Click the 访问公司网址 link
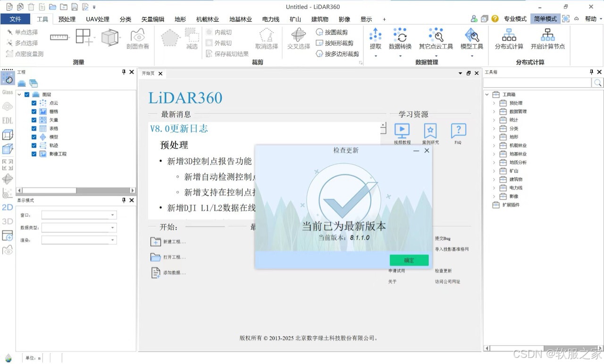Screen dimensions: 604x364 [447, 281]
